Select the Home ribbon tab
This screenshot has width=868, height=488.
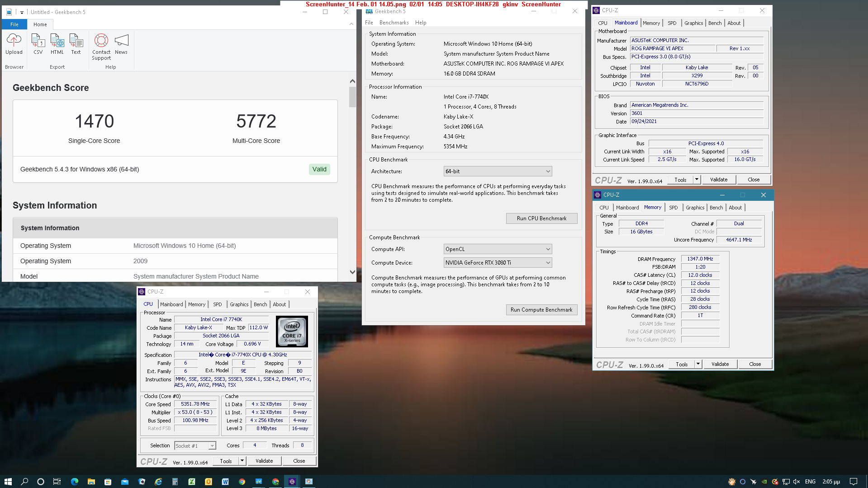coord(40,24)
